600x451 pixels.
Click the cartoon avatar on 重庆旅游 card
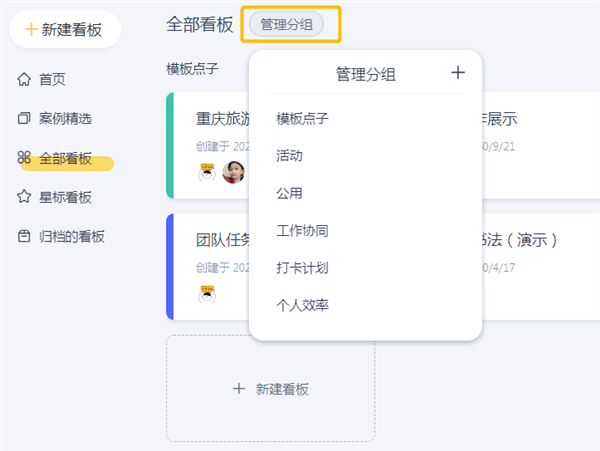(x=207, y=173)
